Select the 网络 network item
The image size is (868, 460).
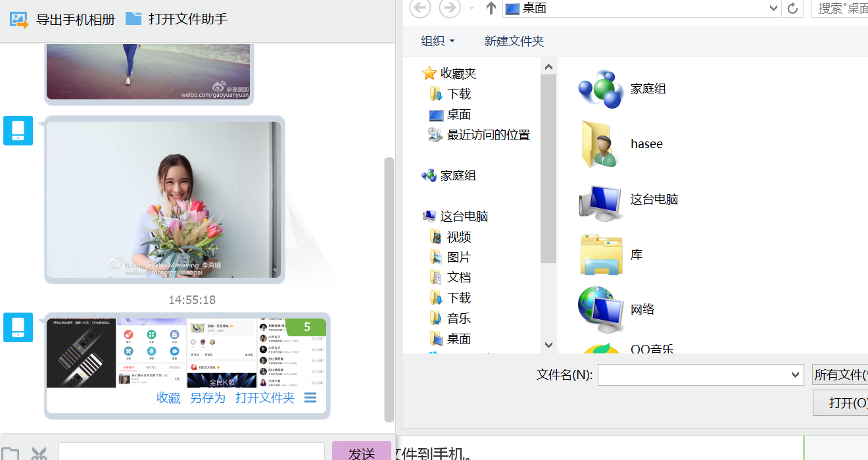click(616, 310)
